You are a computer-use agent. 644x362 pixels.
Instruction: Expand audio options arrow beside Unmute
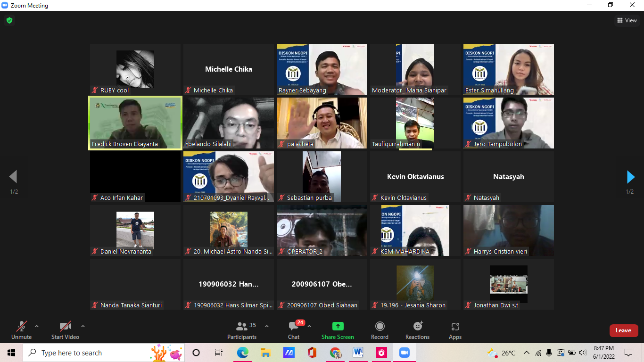(x=37, y=326)
